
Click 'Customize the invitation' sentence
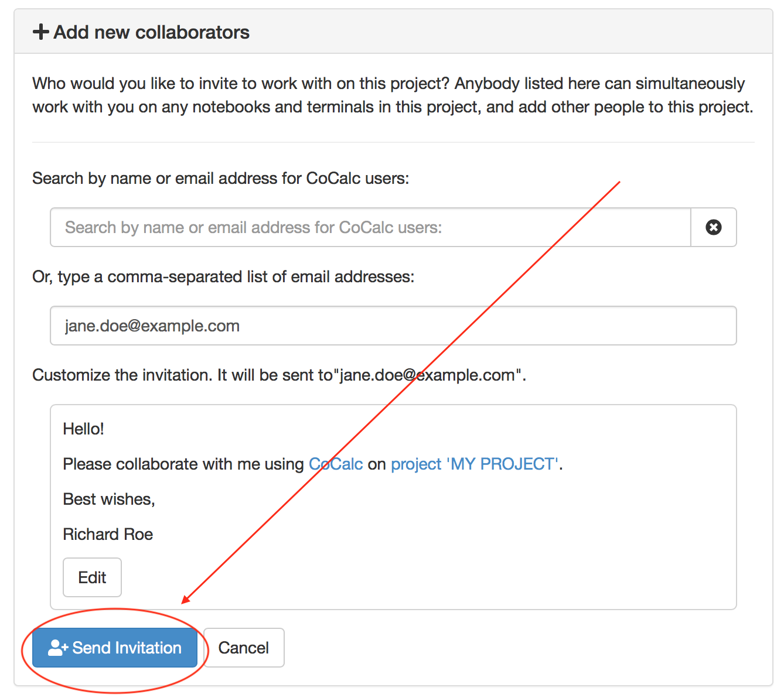pos(122,375)
